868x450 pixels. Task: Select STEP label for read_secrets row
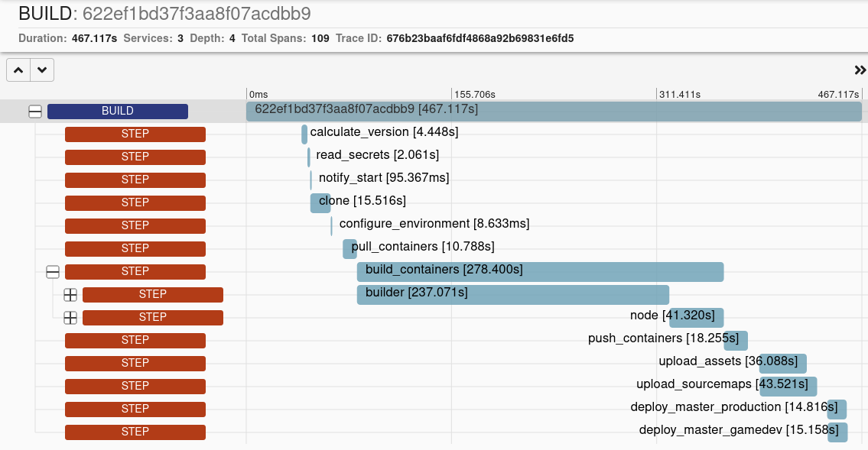(135, 157)
